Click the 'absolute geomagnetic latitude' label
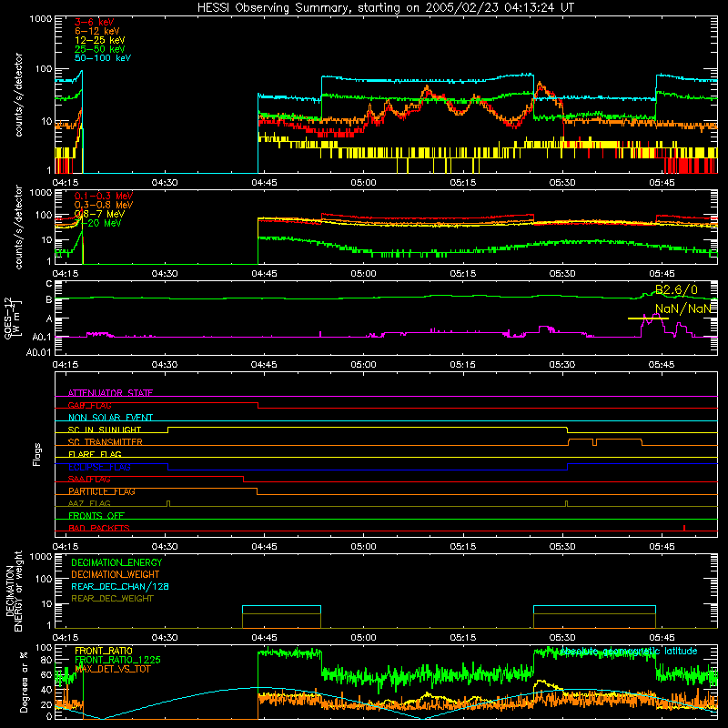This screenshot has height=728, width=728. [629, 652]
